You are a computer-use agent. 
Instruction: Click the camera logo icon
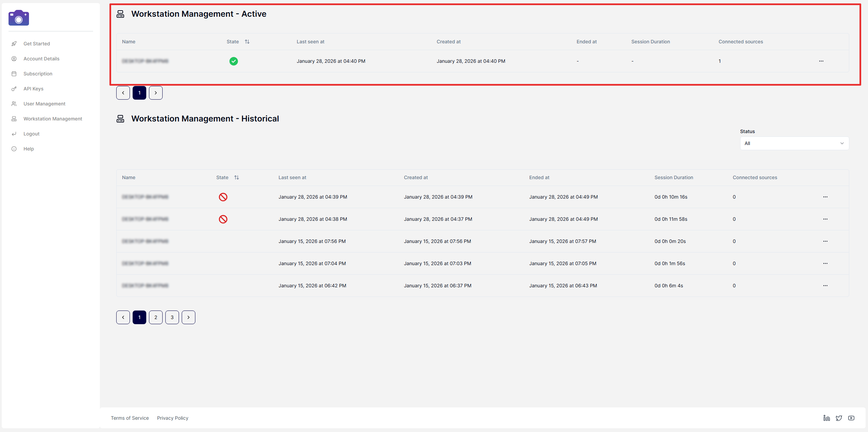pos(19,18)
